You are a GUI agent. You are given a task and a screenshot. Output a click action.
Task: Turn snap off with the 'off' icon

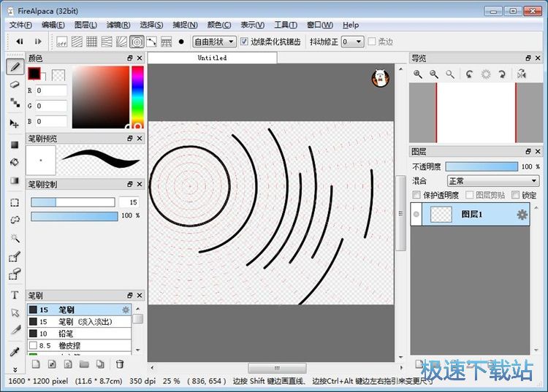(x=62, y=42)
